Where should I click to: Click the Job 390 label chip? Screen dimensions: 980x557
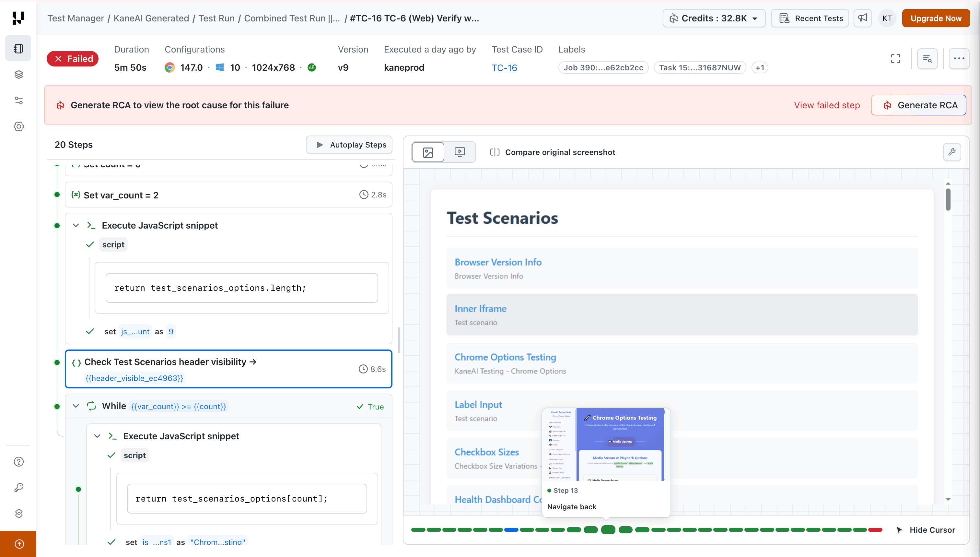(603, 68)
